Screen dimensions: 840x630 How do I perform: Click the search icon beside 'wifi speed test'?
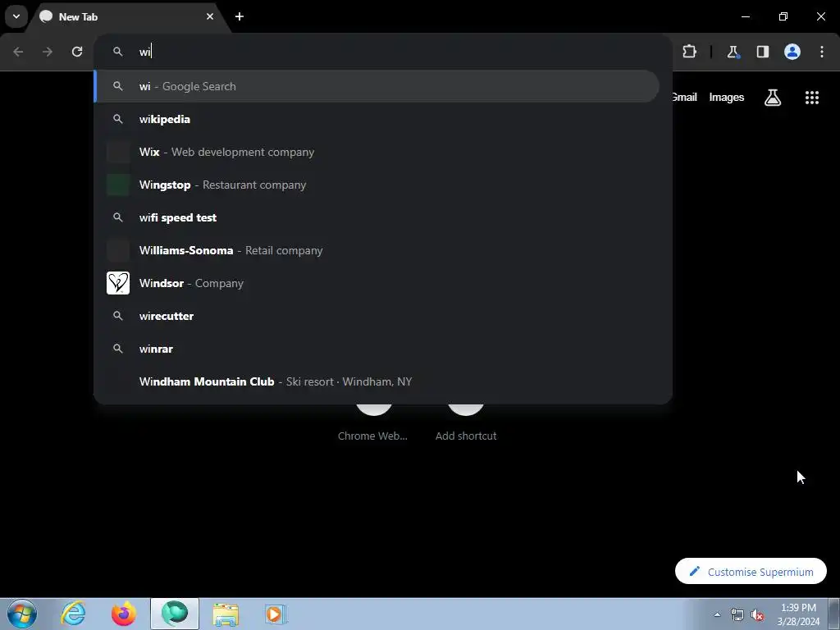coord(118,217)
